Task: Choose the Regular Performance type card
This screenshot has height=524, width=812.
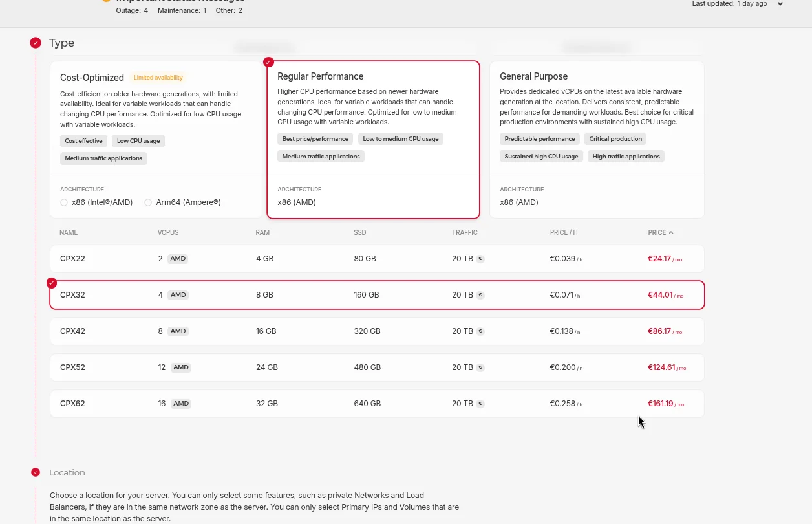Action: tap(373, 140)
